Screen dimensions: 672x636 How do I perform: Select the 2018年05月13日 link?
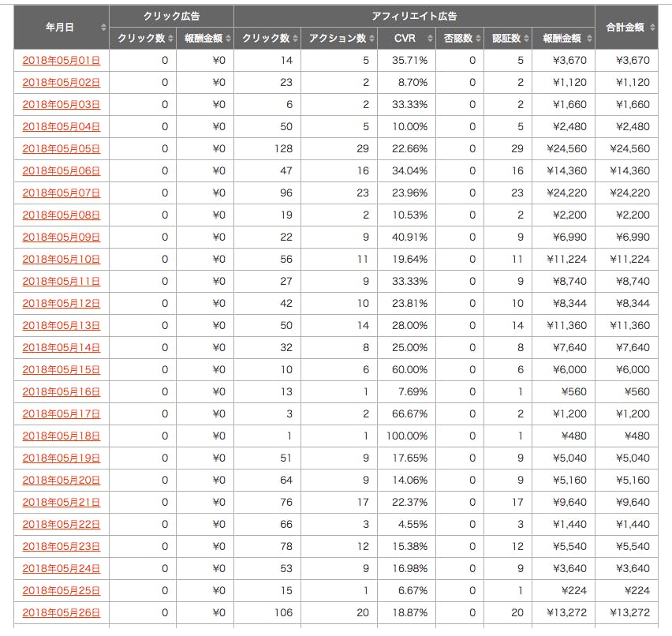pyautogui.click(x=61, y=326)
